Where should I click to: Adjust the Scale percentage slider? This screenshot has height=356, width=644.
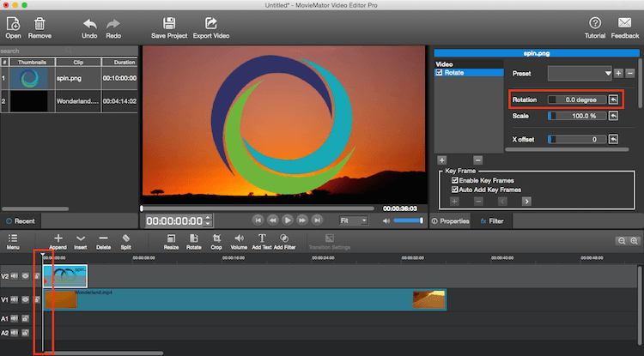[x=577, y=116]
